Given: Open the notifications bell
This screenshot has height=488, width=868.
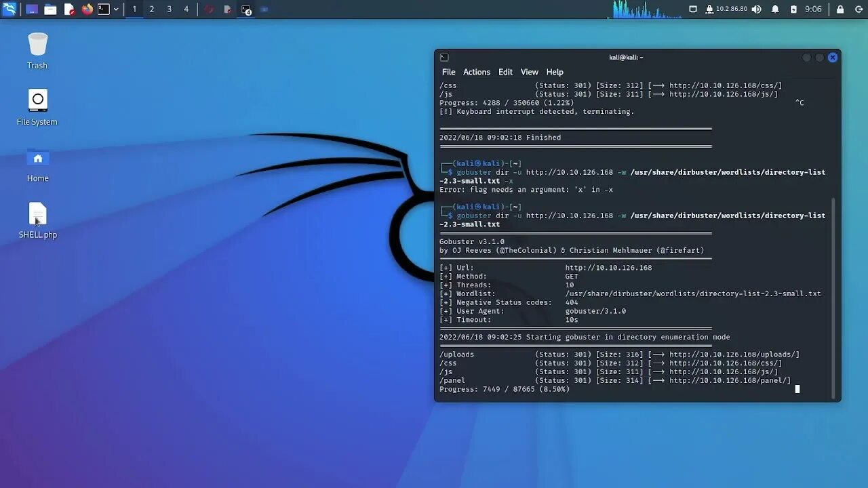Looking at the screenshot, I should [x=775, y=9].
